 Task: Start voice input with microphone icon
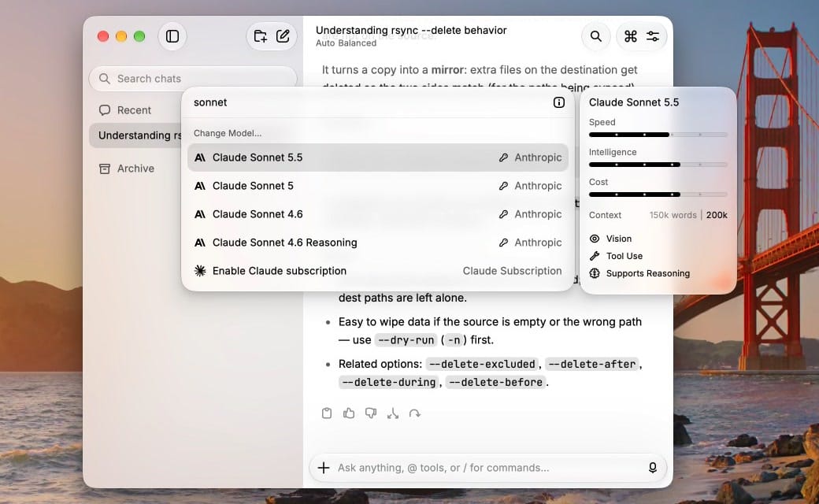(x=653, y=468)
